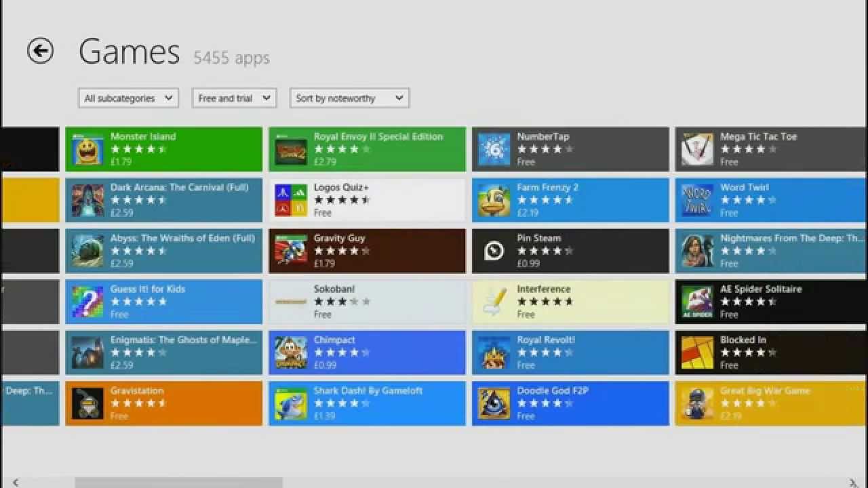This screenshot has height=488, width=868.
Task: Open the Shark Dash! By Gameloft icon
Action: (291, 403)
